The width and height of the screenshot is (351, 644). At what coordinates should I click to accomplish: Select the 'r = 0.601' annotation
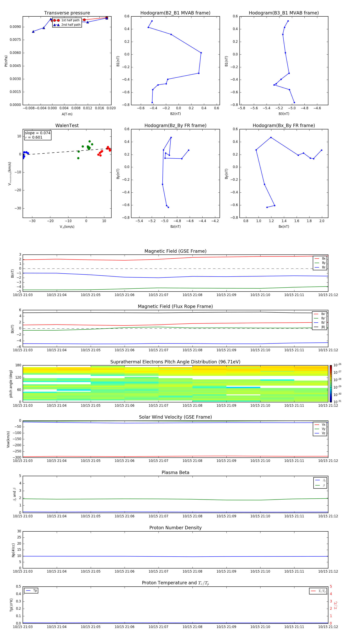point(34,137)
